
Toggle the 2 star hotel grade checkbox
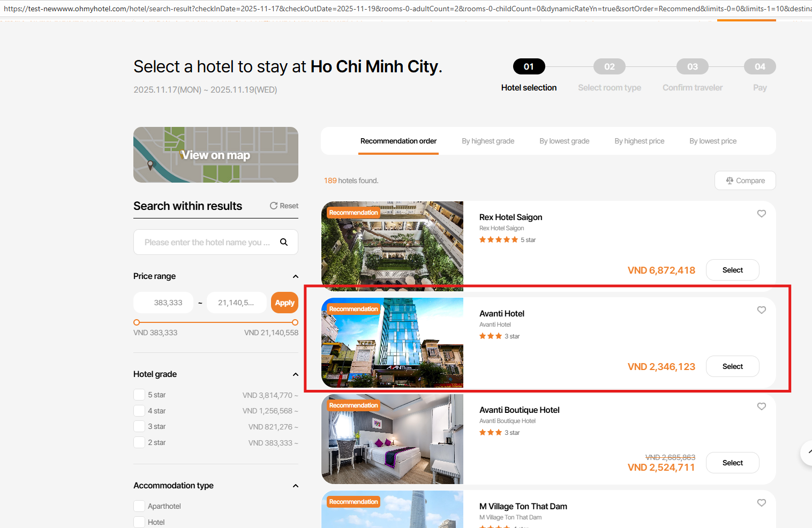coord(139,442)
